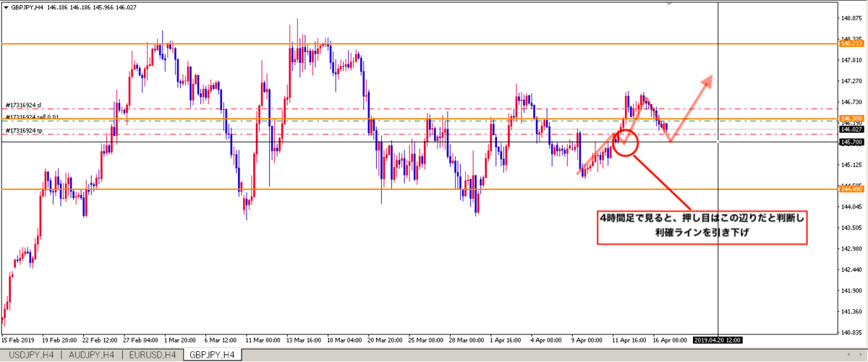The height and width of the screenshot is (362, 868).
Task: Switch to the USDJPY,H4 chart tab
Action: tap(30, 355)
